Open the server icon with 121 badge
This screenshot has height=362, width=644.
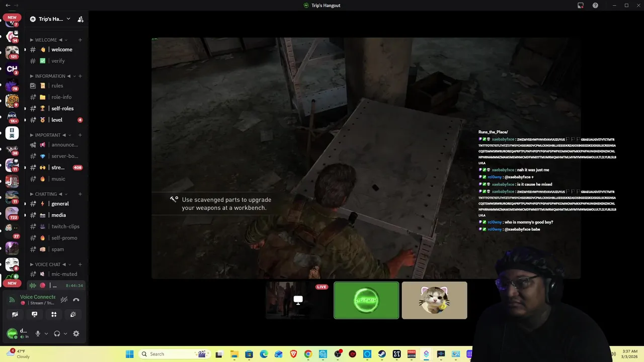point(12,52)
